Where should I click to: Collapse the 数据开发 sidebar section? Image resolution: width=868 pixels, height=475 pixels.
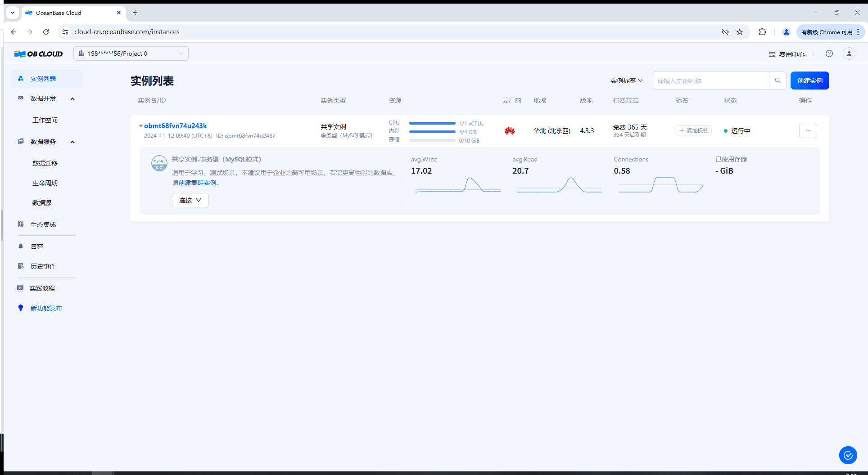pyautogui.click(x=72, y=99)
